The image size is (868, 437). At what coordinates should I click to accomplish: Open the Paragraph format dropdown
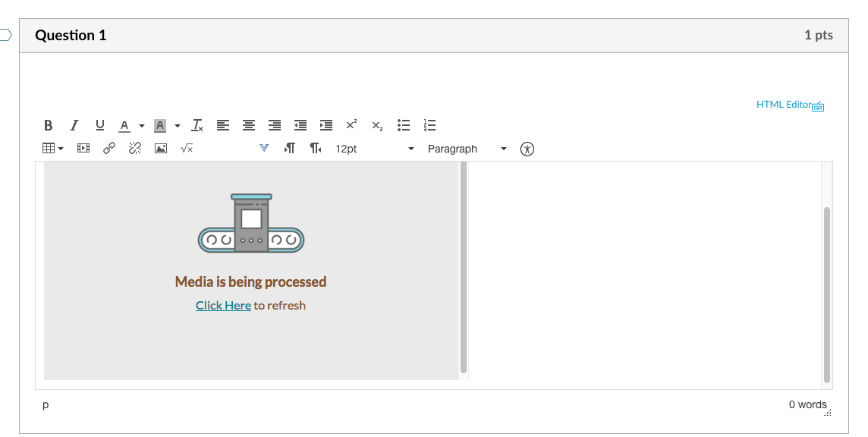pyautogui.click(x=467, y=149)
